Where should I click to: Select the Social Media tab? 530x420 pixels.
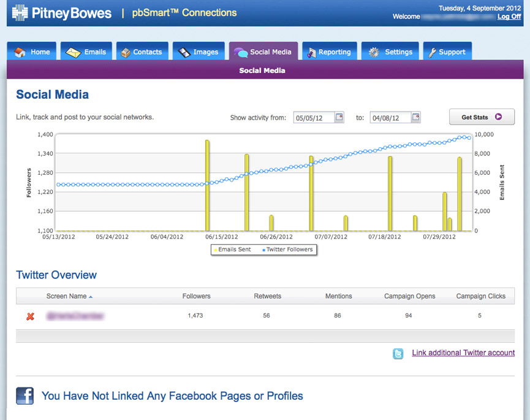click(263, 51)
